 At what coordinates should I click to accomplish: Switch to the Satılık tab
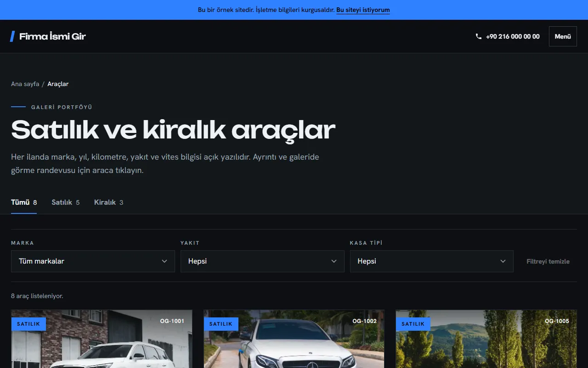[66, 202]
